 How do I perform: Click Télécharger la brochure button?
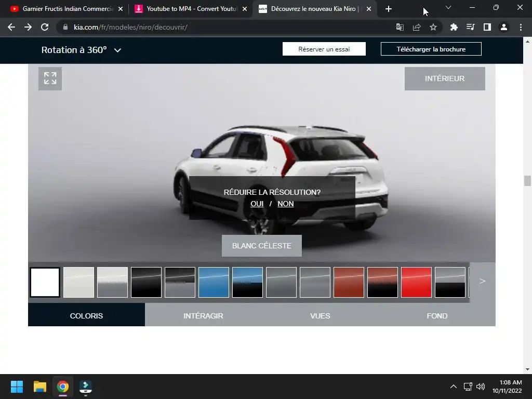coord(431,49)
